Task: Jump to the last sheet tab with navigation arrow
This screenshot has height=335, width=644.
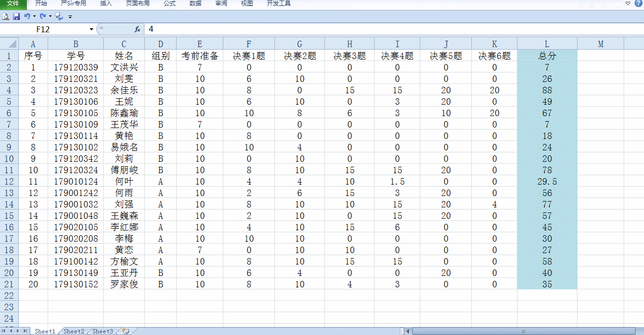Action: click(25, 331)
